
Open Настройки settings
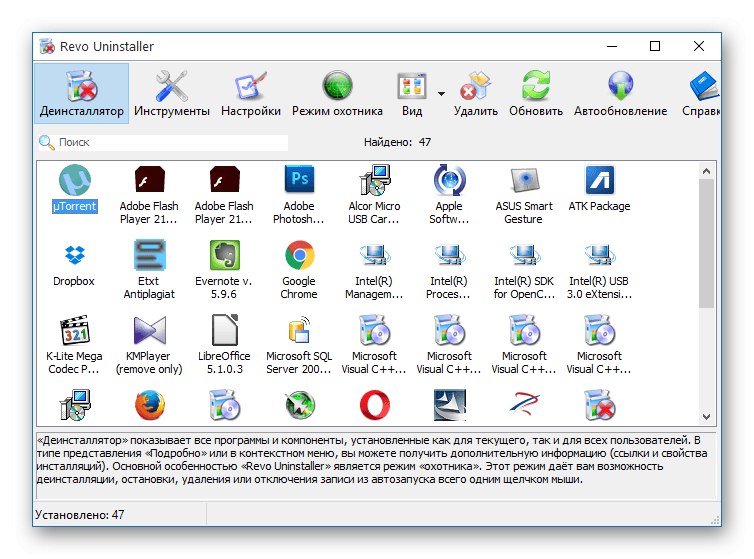(251, 94)
